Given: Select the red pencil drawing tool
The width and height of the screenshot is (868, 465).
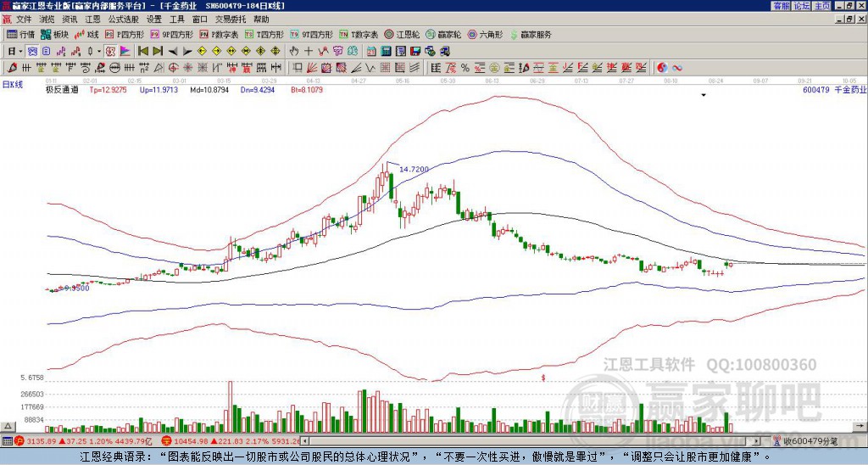Looking at the screenshot, I should click(12, 68).
